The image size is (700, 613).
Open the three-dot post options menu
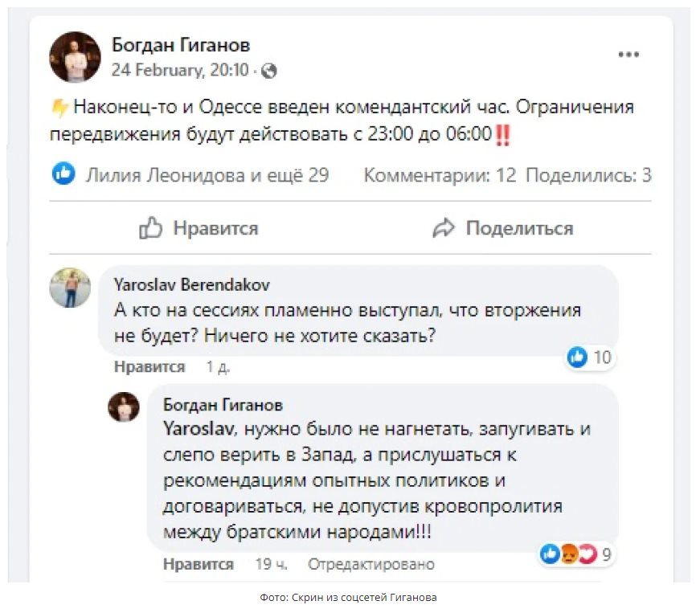point(628,55)
